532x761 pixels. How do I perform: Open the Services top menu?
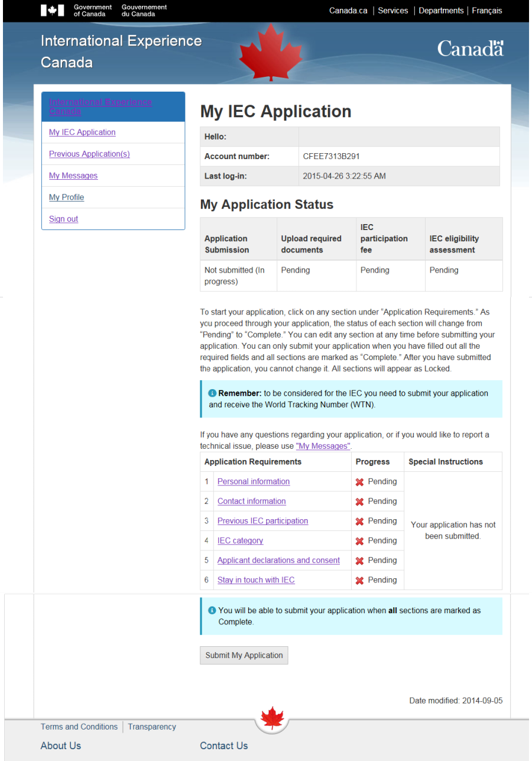393,11
